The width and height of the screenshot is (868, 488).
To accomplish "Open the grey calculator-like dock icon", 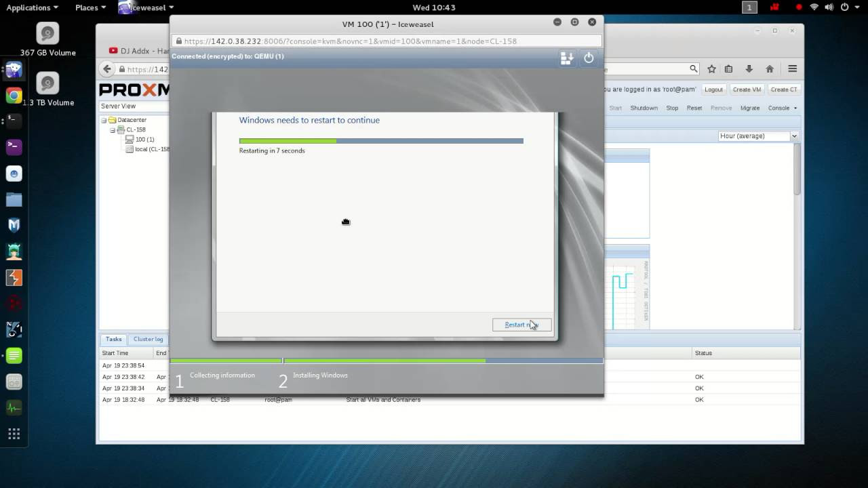I will 14,382.
